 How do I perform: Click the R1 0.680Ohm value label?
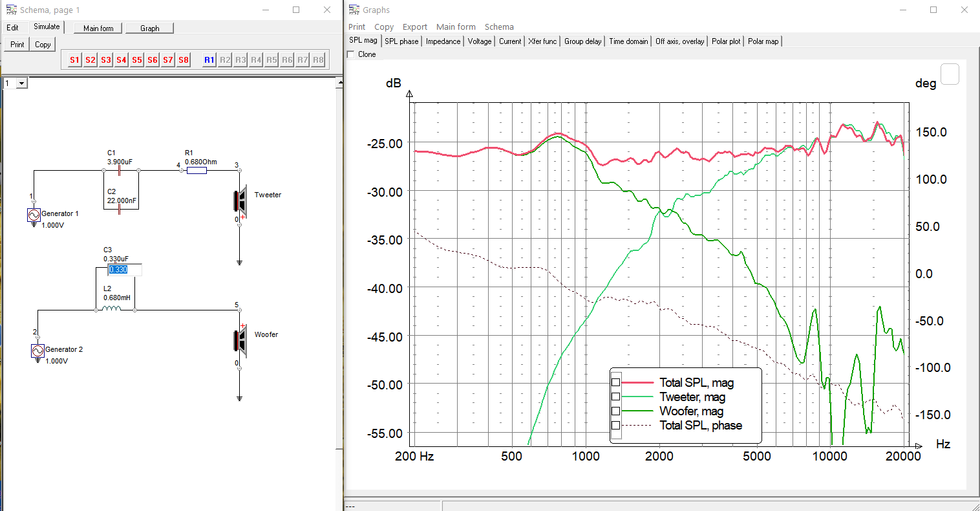[x=201, y=162]
